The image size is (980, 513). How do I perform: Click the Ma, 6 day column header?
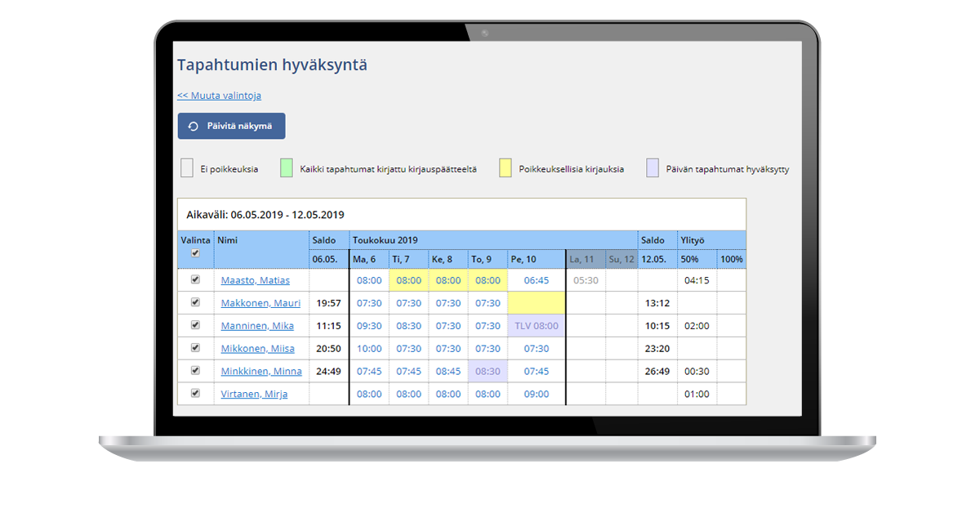[369, 259]
